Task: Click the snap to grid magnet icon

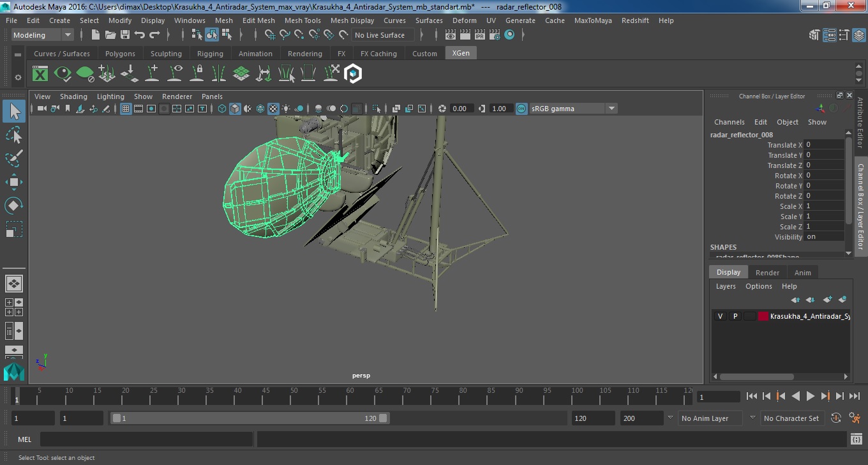Action: pos(269,35)
